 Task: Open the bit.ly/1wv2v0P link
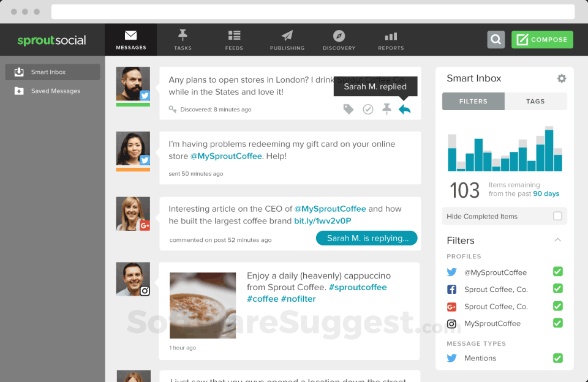pyautogui.click(x=322, y=220)
